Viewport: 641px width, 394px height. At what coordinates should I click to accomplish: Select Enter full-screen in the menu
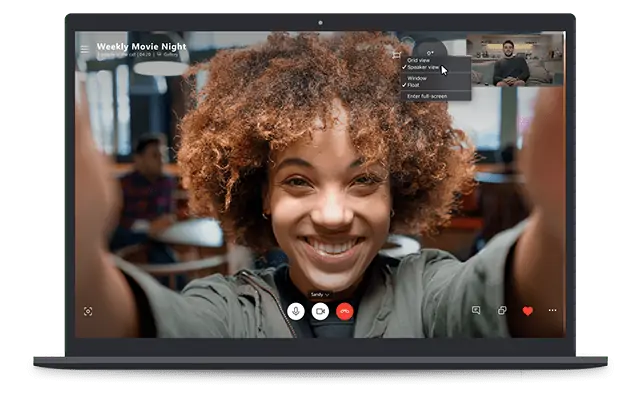[435, 96]
